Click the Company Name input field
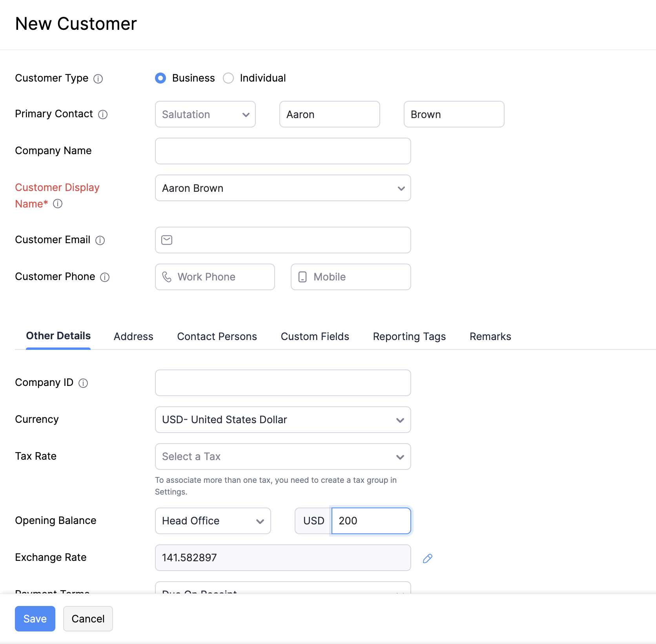The width and height of the screenshot is (656, 644). (x=282, y=151)
